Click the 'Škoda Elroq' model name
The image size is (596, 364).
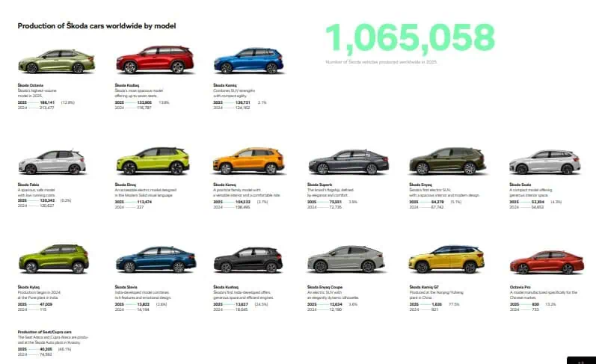tap(126, 185)
